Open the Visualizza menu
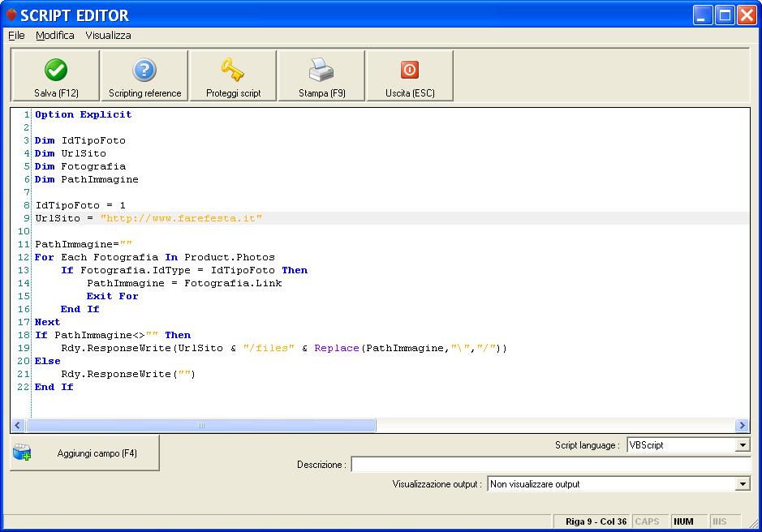762x532 pixels. click(x=108, y=36)
